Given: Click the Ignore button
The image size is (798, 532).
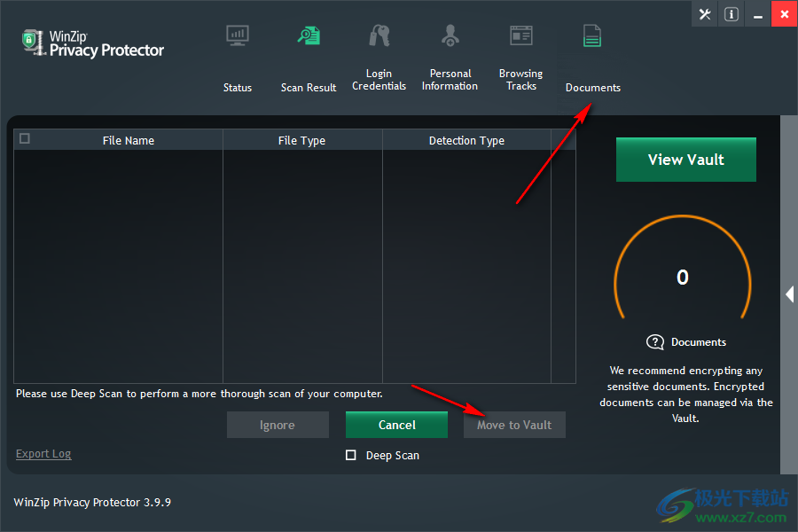Looking at the screenshot, I should [278, 425].
